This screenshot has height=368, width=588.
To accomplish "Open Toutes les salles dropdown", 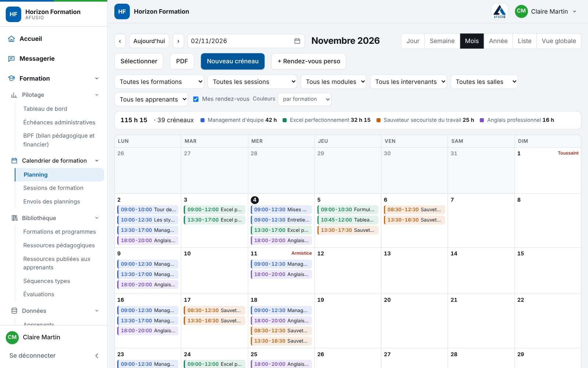I will tap(484, 82).
